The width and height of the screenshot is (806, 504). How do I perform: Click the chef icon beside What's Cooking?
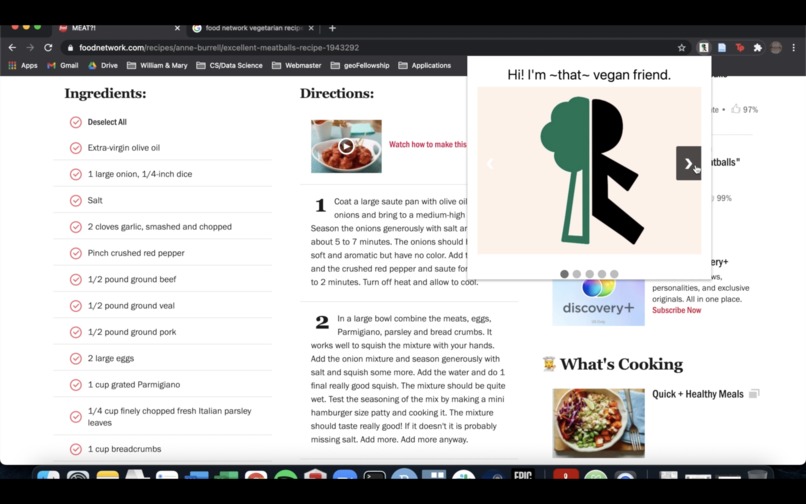[x=549, y=364]
